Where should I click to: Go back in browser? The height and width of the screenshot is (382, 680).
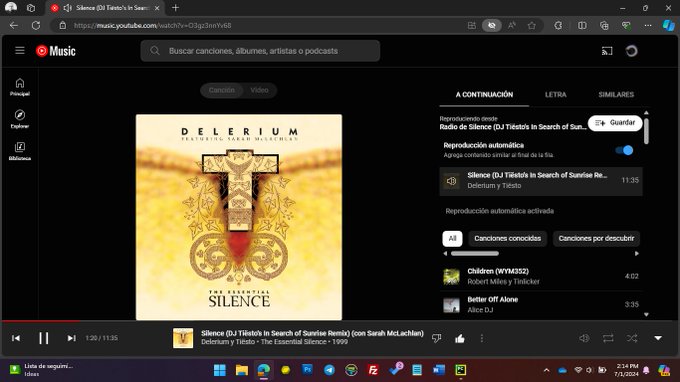click(14, 26)
